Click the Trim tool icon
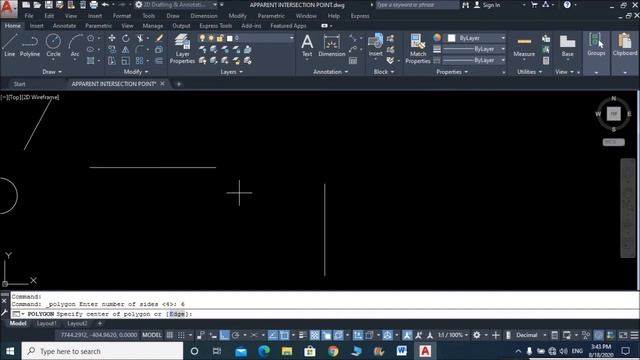Image resolution: width=640 pixels, height=360 pixels. coord(140,38)
